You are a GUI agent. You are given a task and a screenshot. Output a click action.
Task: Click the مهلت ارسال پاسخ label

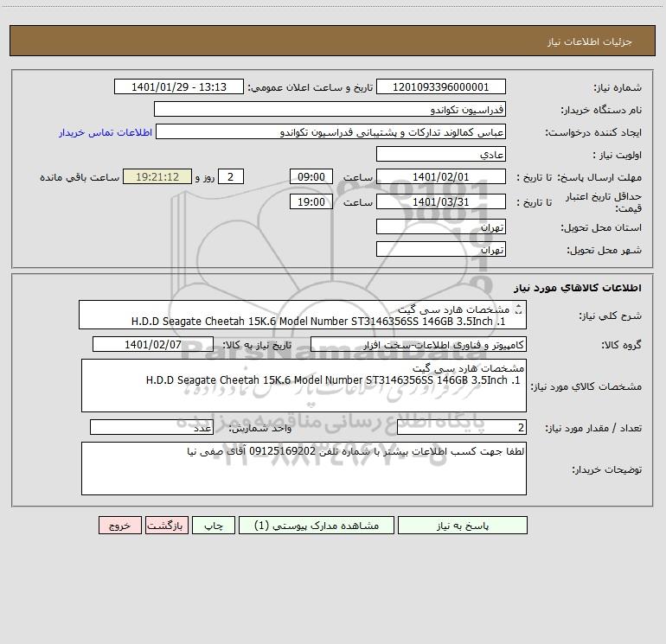599,177
